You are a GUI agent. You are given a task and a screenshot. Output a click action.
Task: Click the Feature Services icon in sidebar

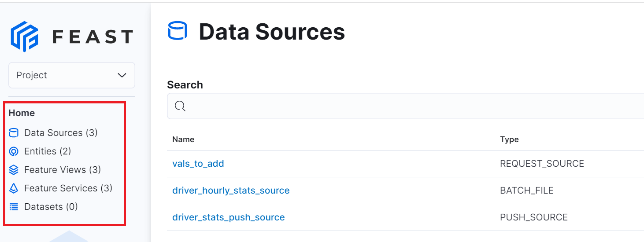coord(14,188)
